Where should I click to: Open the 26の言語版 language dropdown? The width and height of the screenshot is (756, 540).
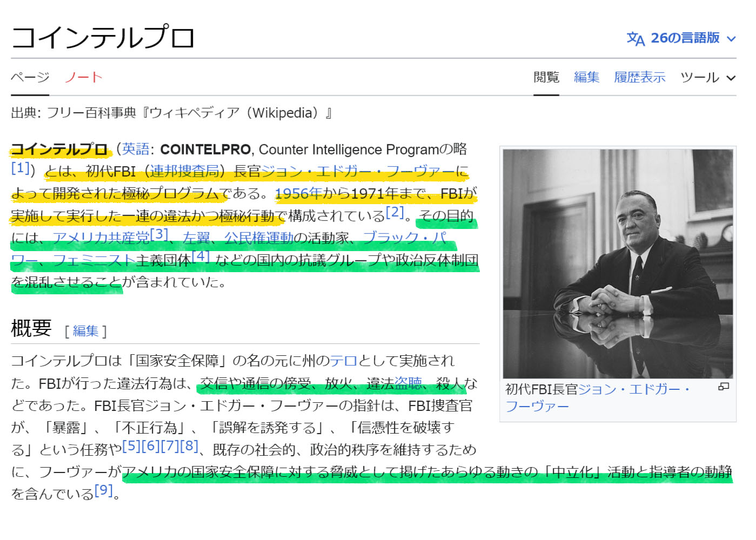tap(681, 38)
